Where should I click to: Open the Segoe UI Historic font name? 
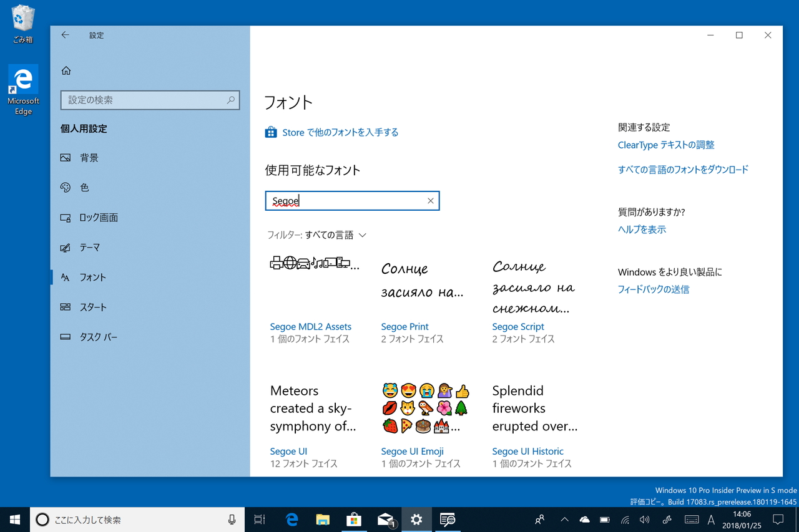pyautogui.click(x=528, y=452)
